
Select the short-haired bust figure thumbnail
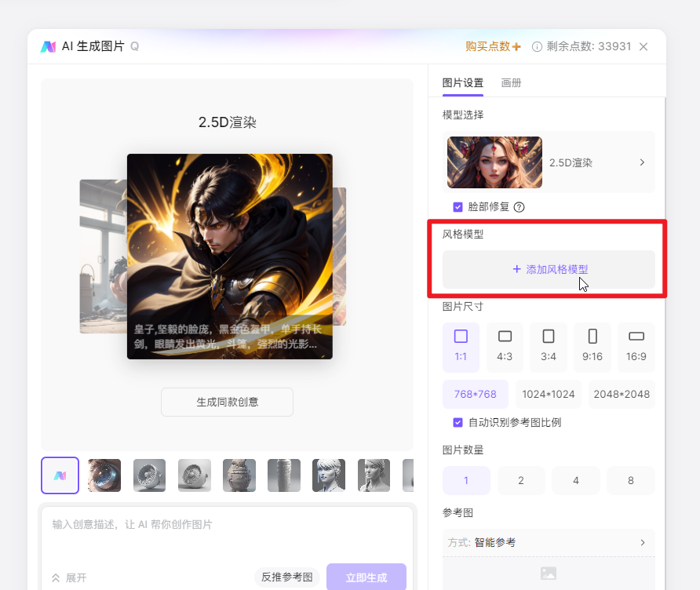point(329,475)
